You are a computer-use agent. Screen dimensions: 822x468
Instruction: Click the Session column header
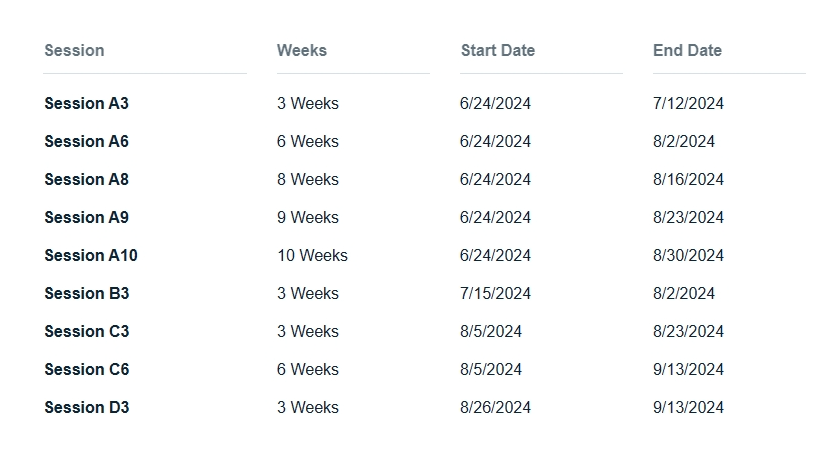pos(74,50)
